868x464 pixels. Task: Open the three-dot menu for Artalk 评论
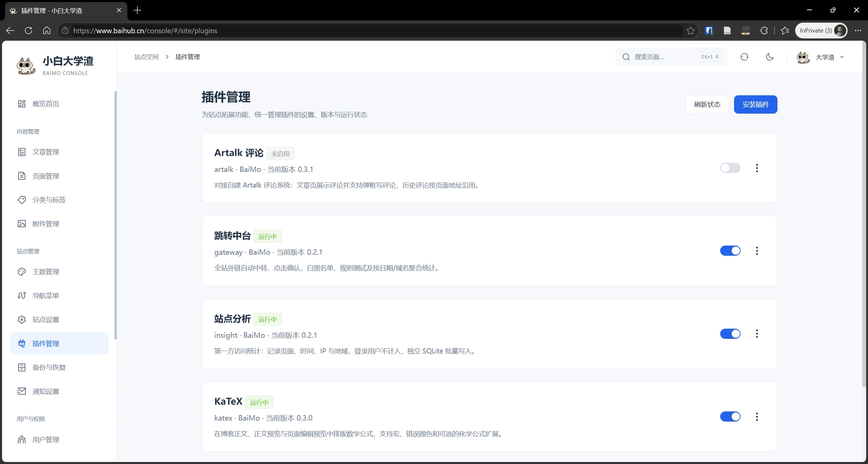[757, 168]
